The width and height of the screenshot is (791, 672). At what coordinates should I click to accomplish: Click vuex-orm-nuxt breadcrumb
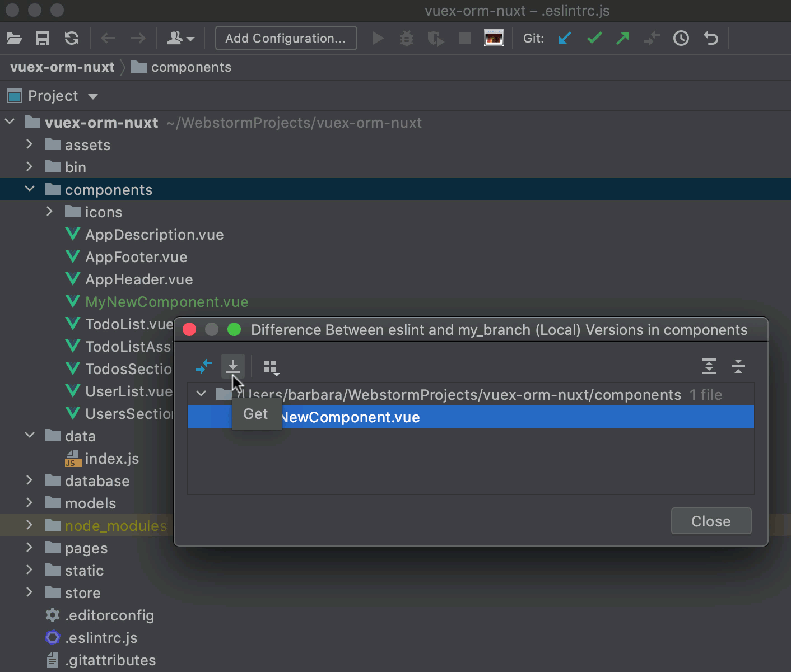[x=62, y=67]
